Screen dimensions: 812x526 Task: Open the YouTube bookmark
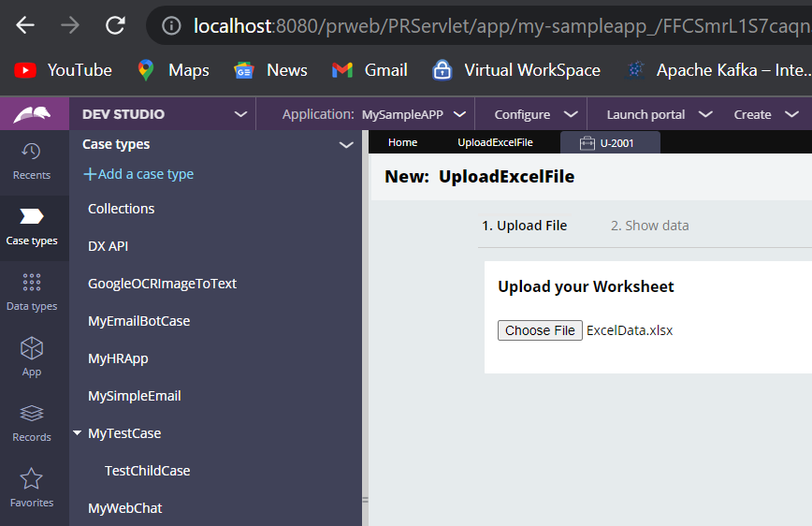coord(64,70)
